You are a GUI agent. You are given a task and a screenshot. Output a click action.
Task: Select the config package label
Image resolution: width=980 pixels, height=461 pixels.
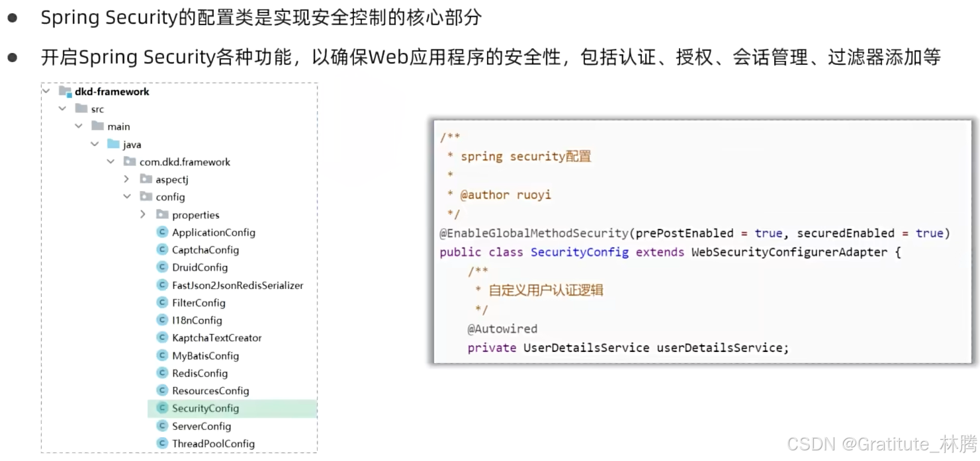point(170,197)
